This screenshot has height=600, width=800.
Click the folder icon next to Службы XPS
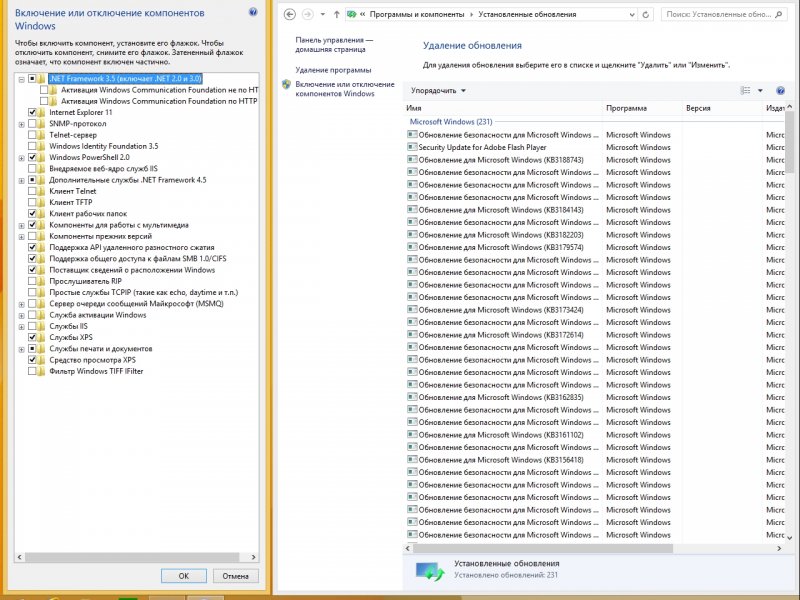41,337
